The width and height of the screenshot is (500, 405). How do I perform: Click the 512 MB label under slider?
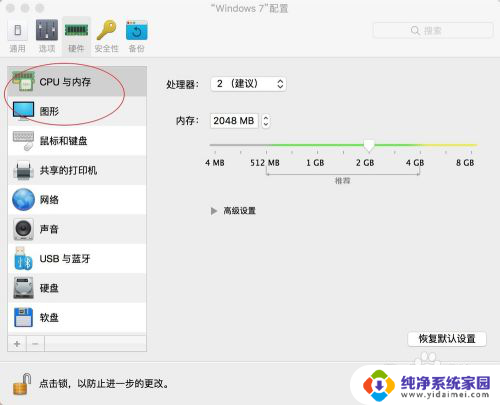tap(265, 163)
